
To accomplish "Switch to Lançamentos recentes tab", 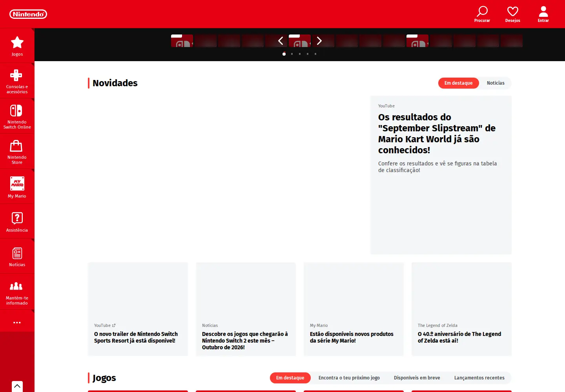I will 479,378.
